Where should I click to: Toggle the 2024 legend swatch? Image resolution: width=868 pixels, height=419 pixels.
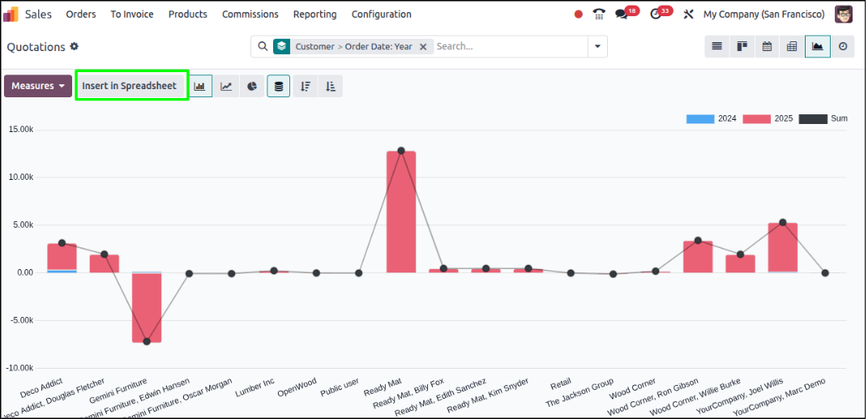tap(700, 118)
